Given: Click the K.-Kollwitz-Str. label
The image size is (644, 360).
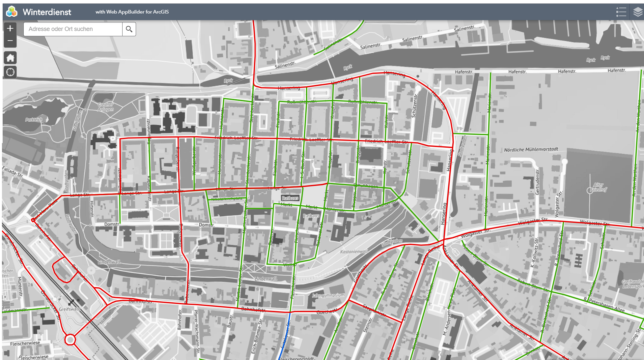Looking at the screenshot, I should (x=534, y=253).
